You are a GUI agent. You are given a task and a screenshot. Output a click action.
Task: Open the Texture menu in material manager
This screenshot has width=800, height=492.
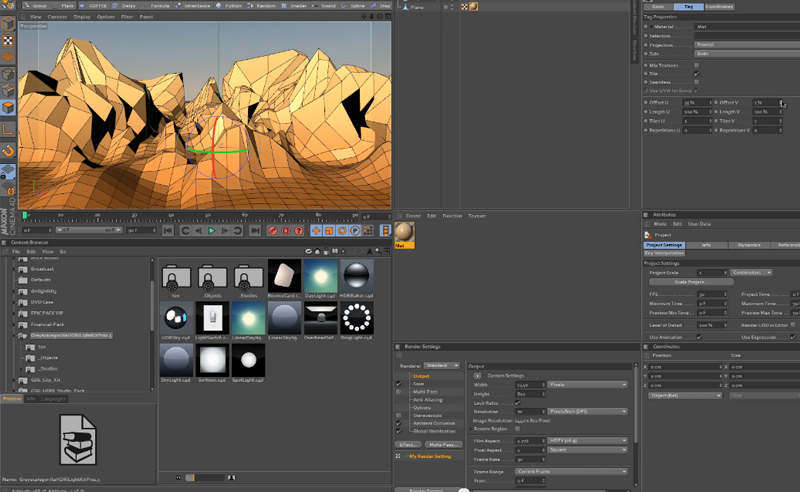(x=477, y=216)
